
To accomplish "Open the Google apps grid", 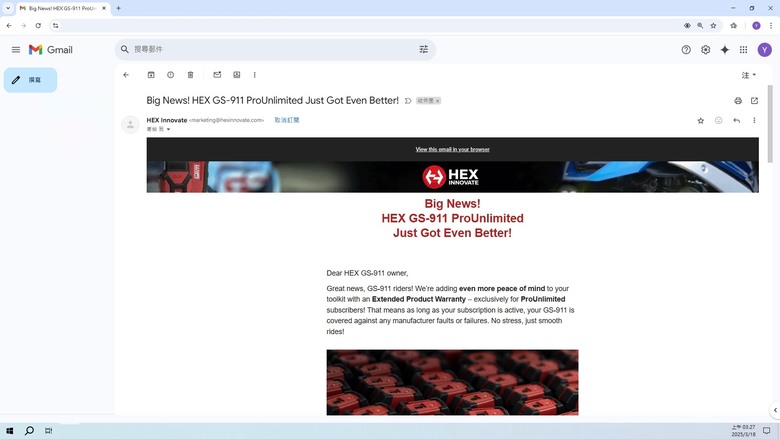I will click(743, 50).
